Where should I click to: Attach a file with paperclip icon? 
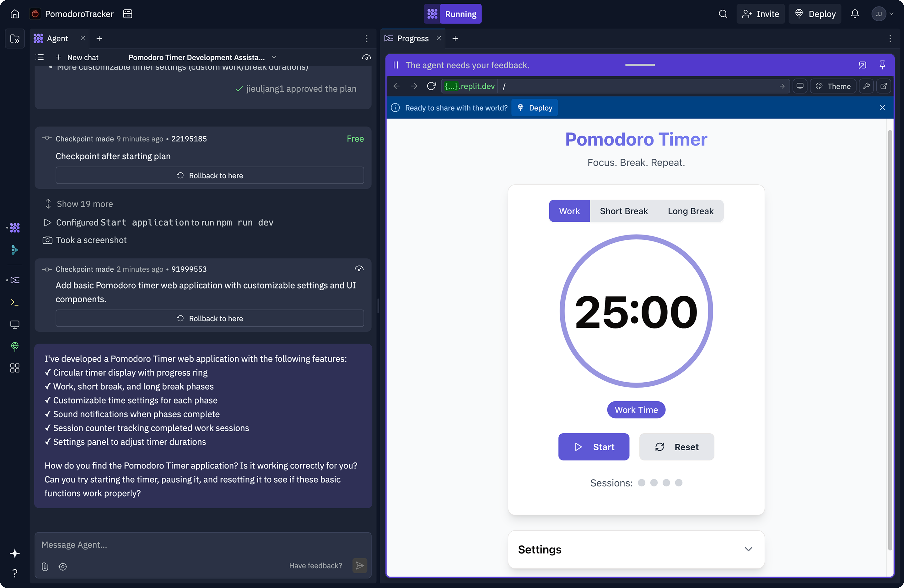tap(45, 566)
